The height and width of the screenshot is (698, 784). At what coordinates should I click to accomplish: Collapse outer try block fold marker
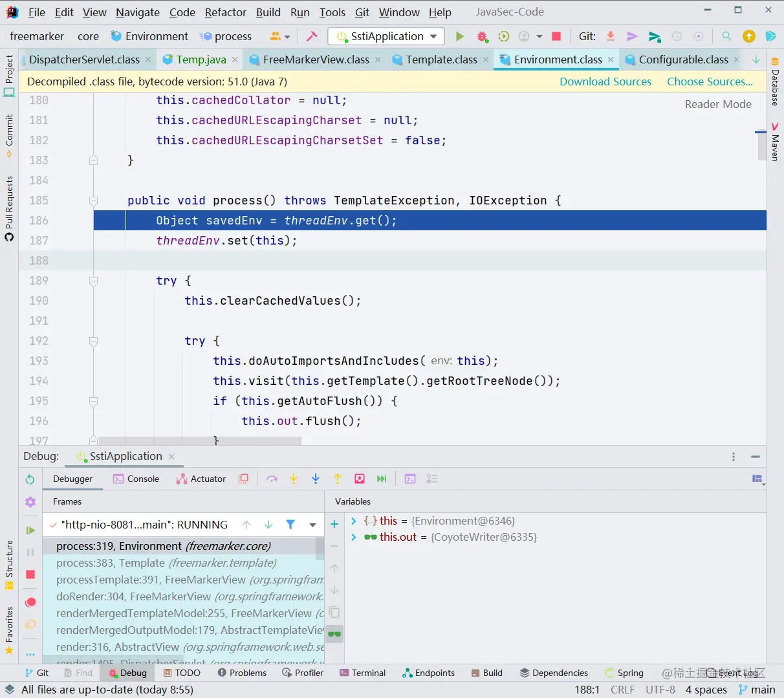tap(93, 281)
